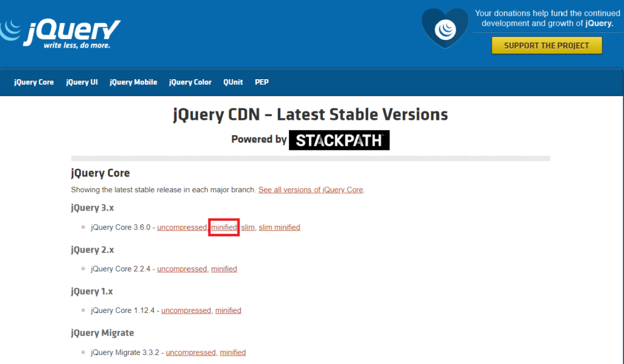Image resolution: width=624 pixels, height=364 pixels.
Task: Open jQuery 3.6.0 uncompressed link
Action: (182, 228)
